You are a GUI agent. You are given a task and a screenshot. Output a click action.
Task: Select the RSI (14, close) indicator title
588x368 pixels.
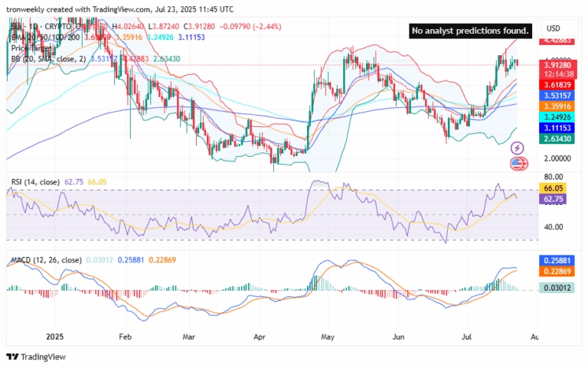tap(37, 181)
